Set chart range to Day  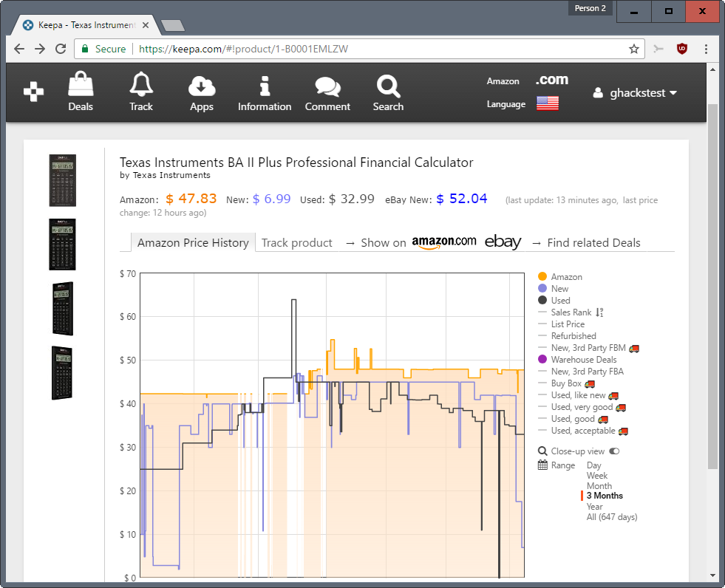click(x=593, y=465)
